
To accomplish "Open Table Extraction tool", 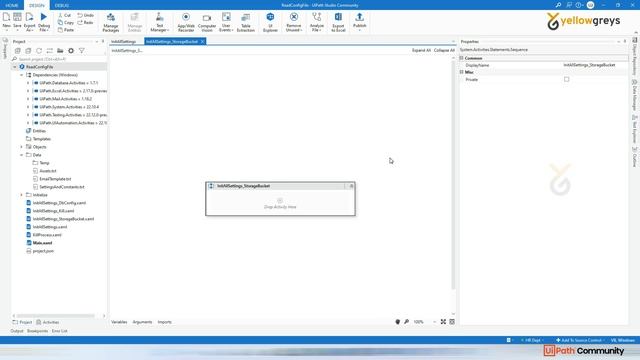I will [246, 22].
